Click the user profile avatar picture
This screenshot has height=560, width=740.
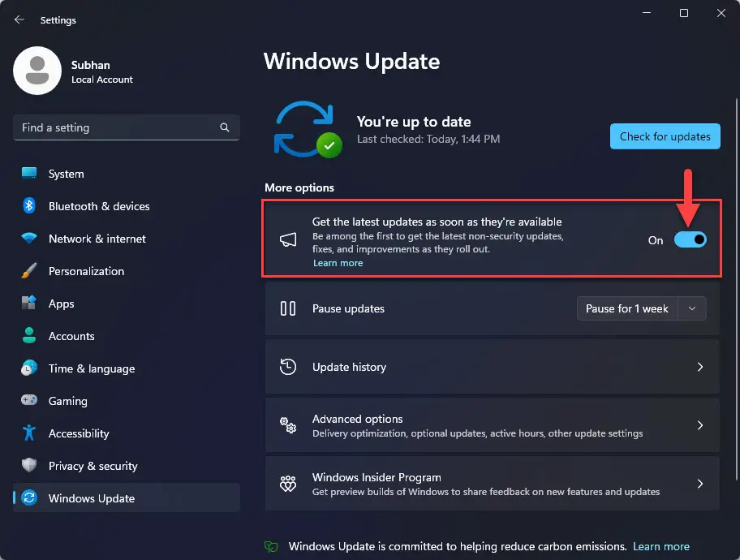pyautogui.click(x=37, y=71)
